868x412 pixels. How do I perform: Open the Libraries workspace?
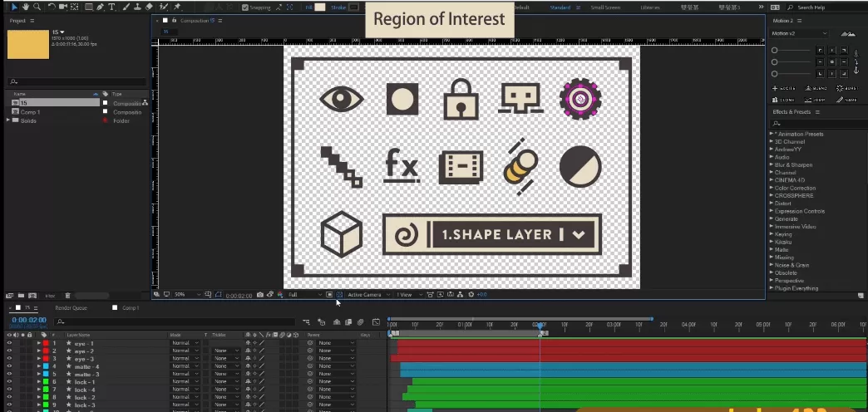[x=650, y=7]
